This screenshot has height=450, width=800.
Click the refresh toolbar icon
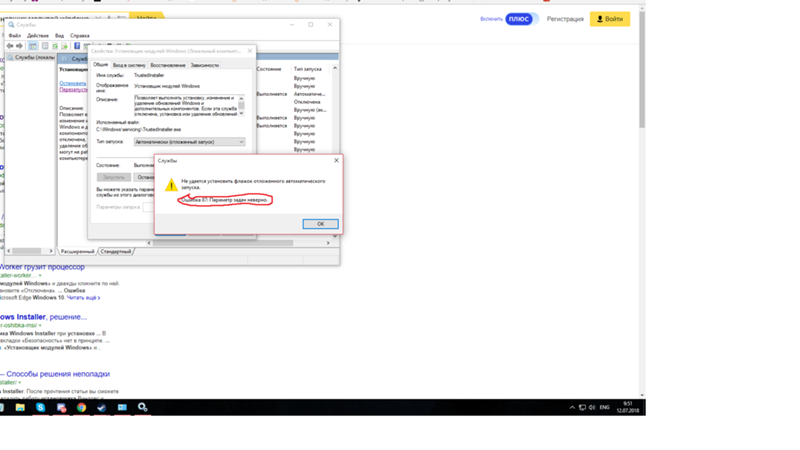click(x=55, y=46)
